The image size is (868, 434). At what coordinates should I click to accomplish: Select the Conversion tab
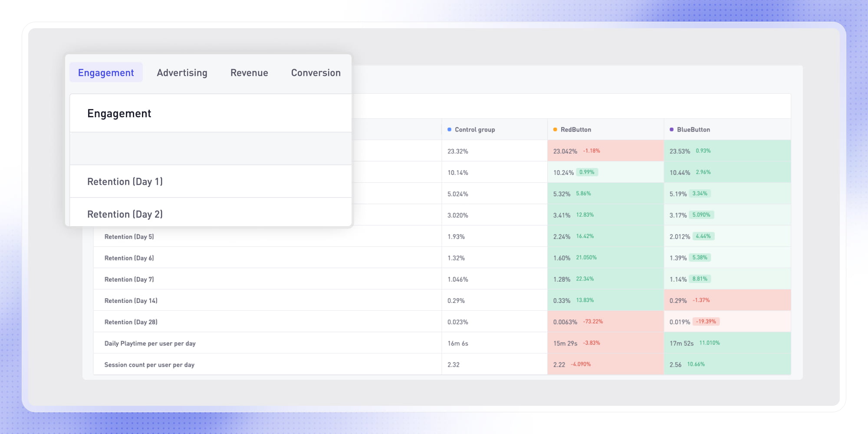(x=316, y=72)
